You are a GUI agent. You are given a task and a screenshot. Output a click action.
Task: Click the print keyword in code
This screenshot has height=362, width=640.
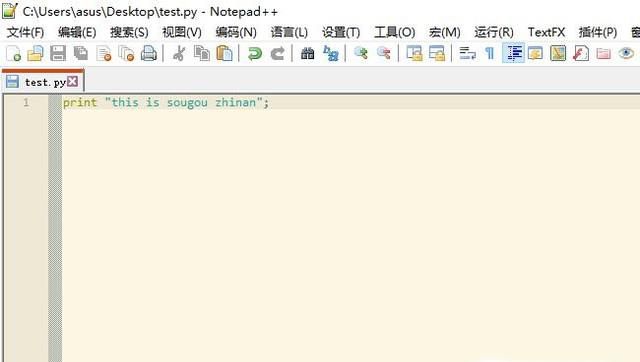[80, 102]
